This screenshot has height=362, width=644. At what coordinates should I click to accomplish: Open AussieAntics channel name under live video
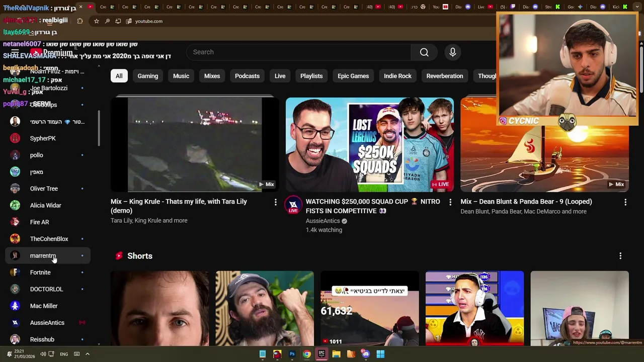point(323,221)
